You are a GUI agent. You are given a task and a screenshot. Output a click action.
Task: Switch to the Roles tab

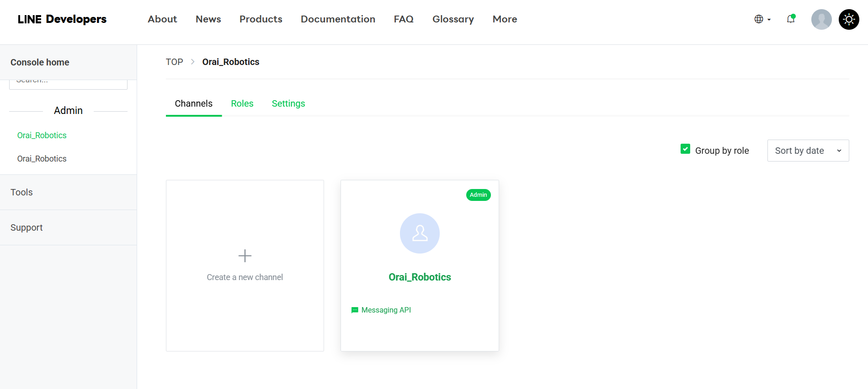(242, 103)
